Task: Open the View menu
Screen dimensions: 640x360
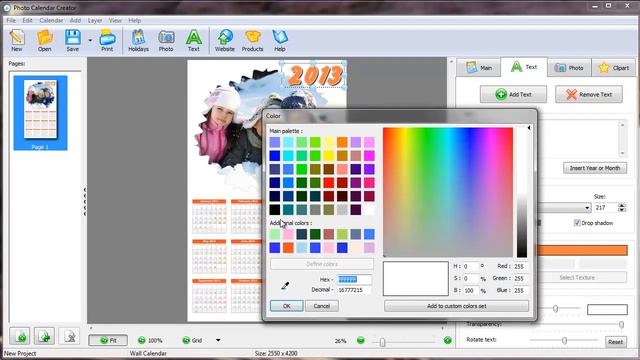Action: point(115,20)
